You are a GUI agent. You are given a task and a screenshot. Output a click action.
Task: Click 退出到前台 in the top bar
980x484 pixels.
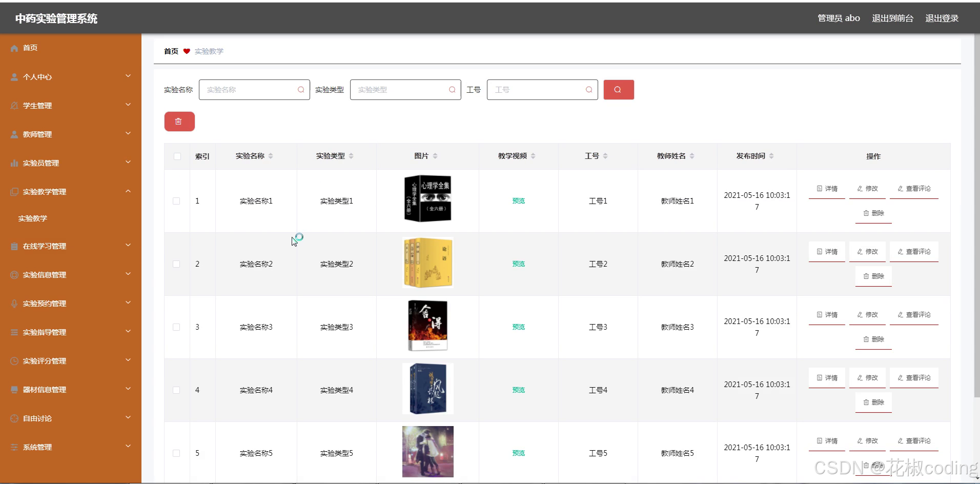tap(892, 18)
